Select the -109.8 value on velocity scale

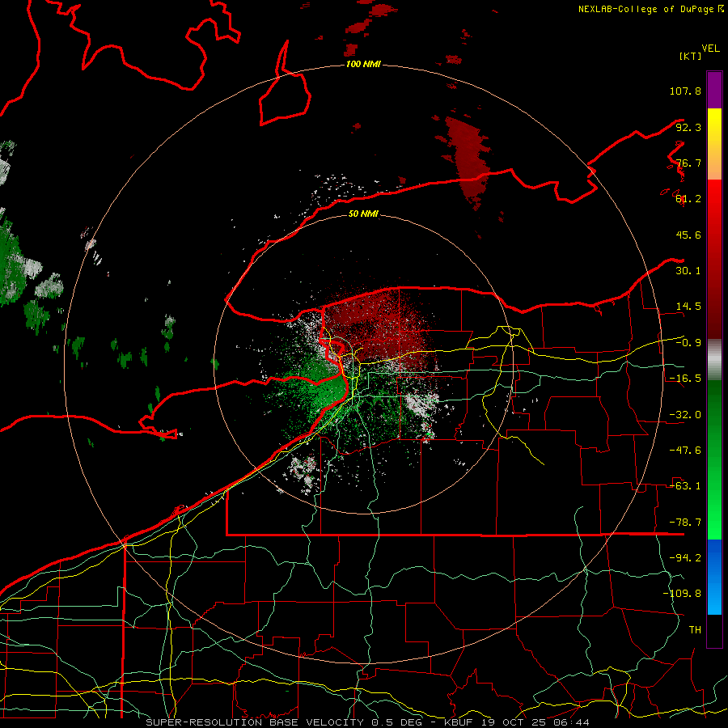(682, 594)
